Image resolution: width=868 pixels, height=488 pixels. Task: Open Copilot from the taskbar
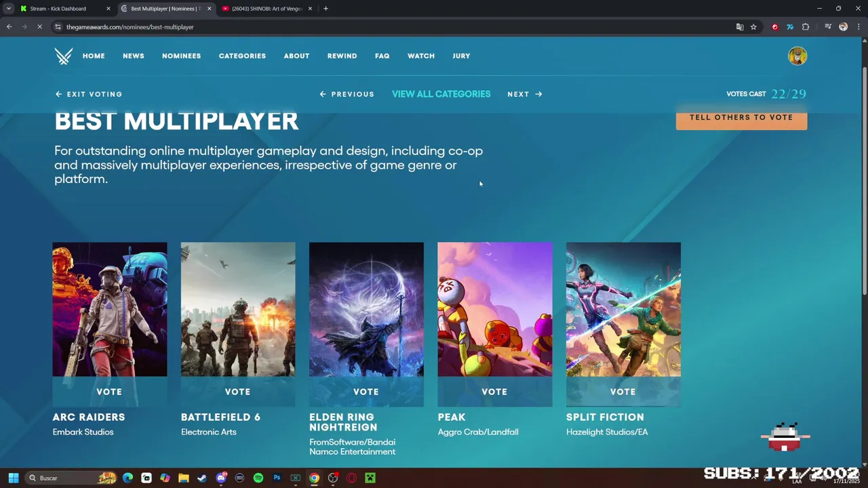[165, 478]
